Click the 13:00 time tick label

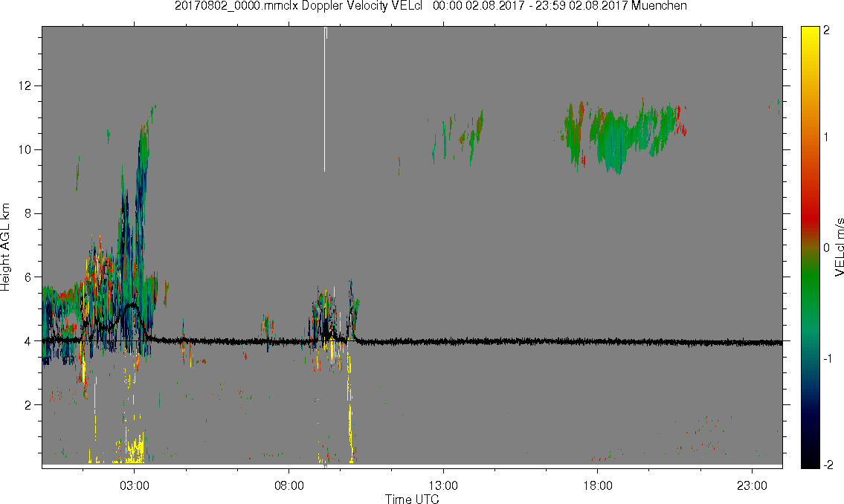click(x=443, y=486)
